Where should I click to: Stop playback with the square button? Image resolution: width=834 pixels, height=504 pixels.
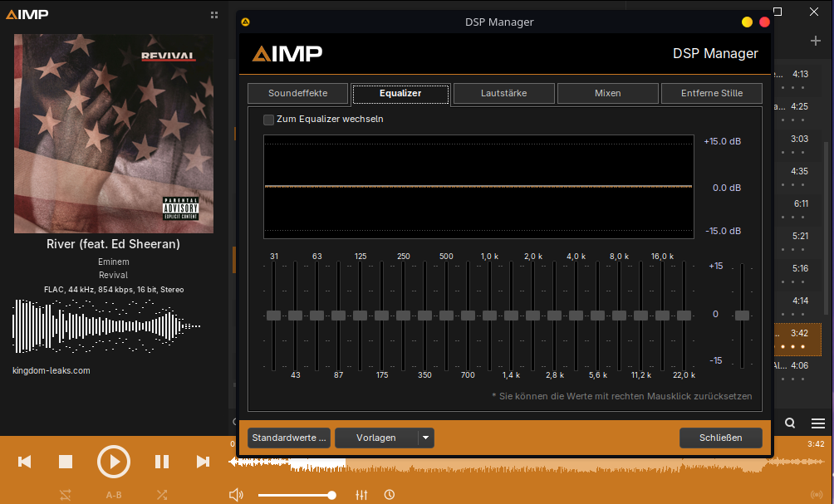pos(66,462)
